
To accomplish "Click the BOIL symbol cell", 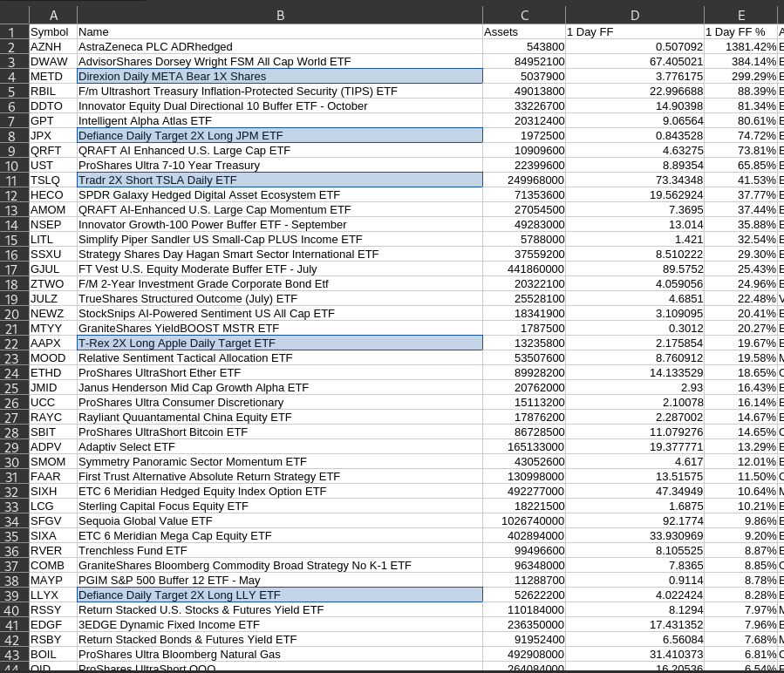I will (x=53, y=655).
